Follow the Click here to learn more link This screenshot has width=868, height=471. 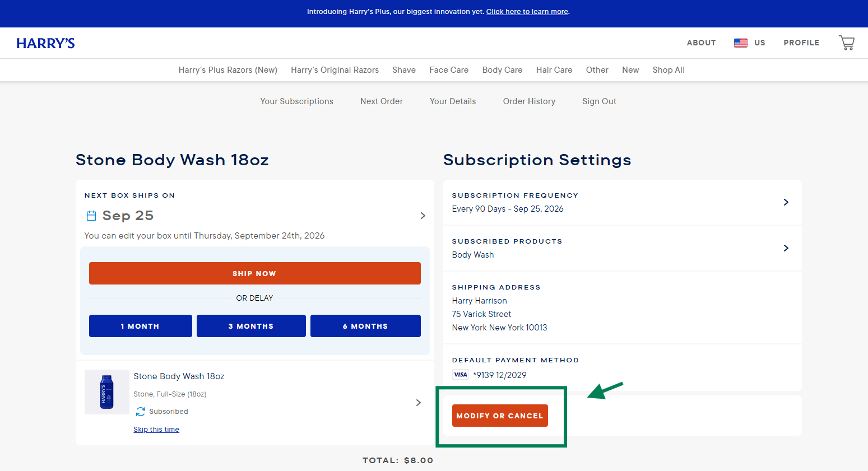point(527,12)
